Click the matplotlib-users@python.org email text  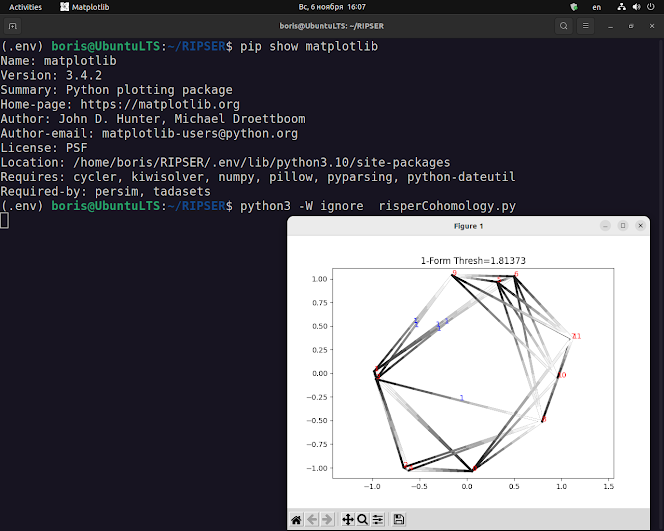[x=200, y=133]
